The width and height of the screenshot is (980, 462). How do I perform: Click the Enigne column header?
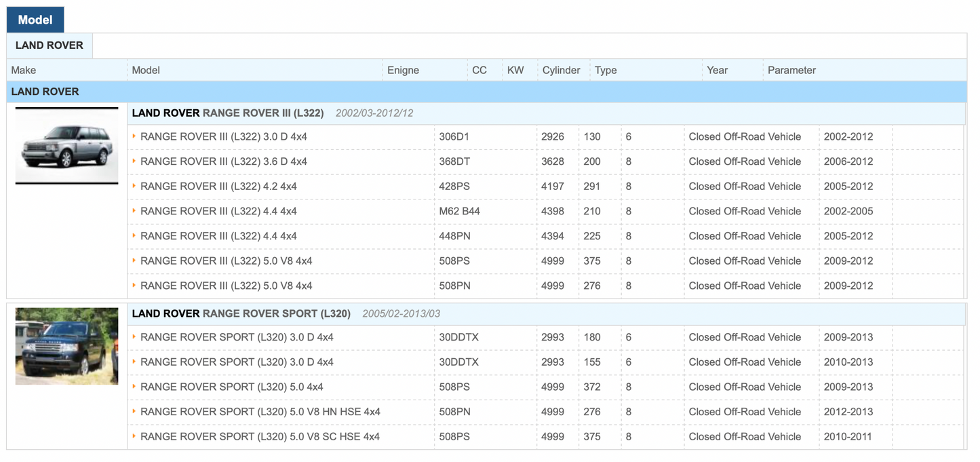(x=403, y=70)
